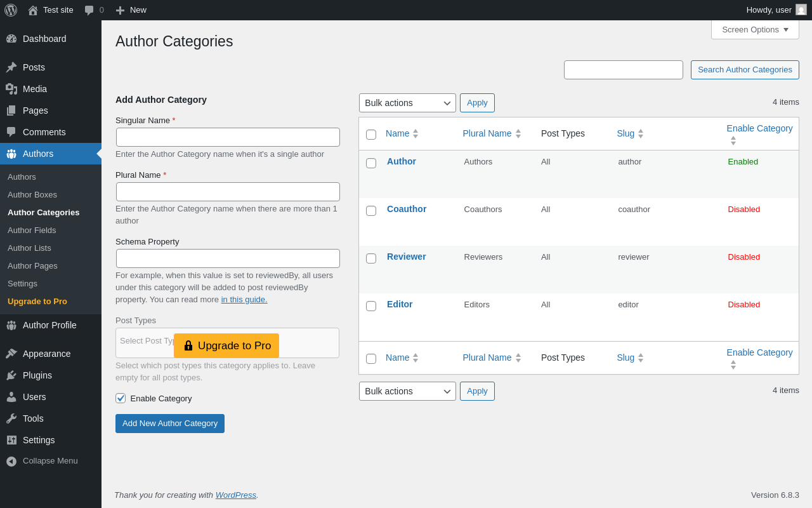
Task: Click the Tools wrench icon
Action: click(11, 418)
